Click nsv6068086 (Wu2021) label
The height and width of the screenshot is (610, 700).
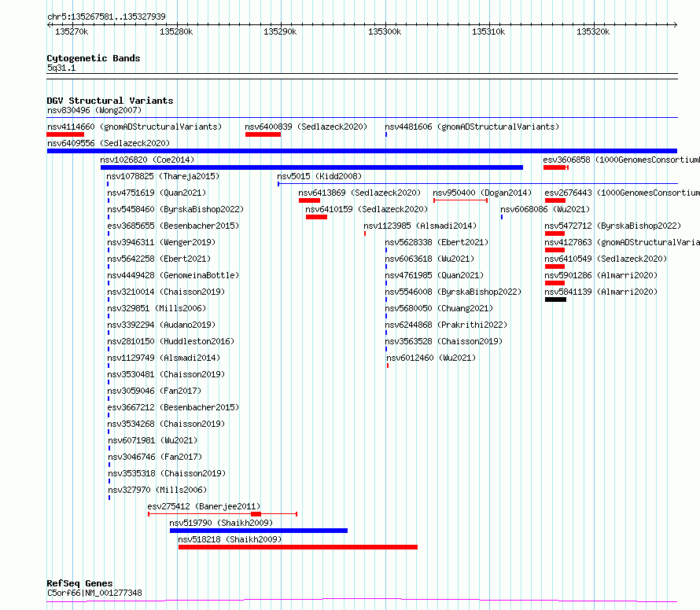click(x=545, y=209)
